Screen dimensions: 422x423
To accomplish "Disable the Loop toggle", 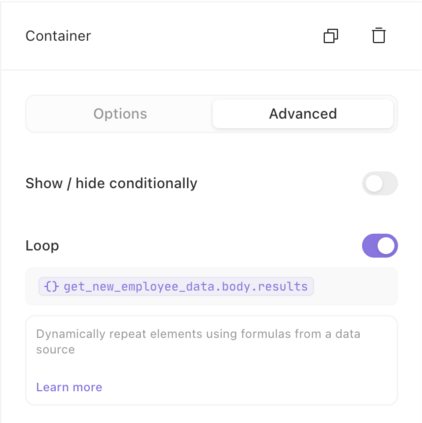I will (380, 246).
